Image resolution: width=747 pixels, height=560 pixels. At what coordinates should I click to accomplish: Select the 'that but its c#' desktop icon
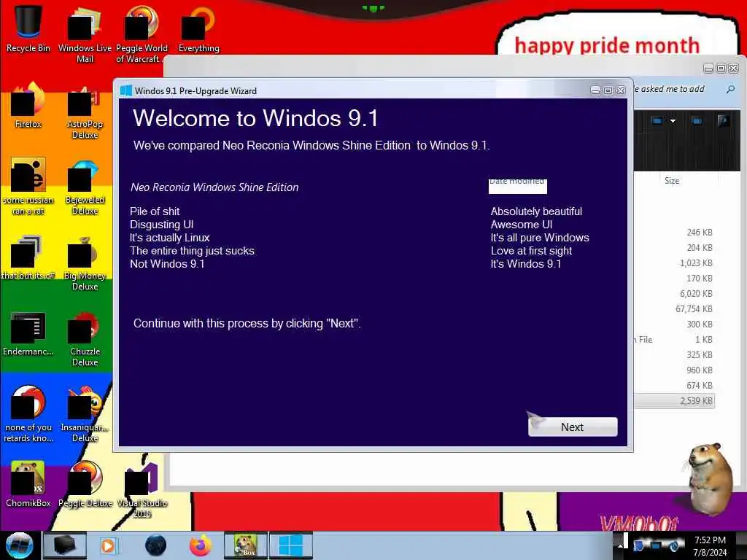[x=28, y=257]
